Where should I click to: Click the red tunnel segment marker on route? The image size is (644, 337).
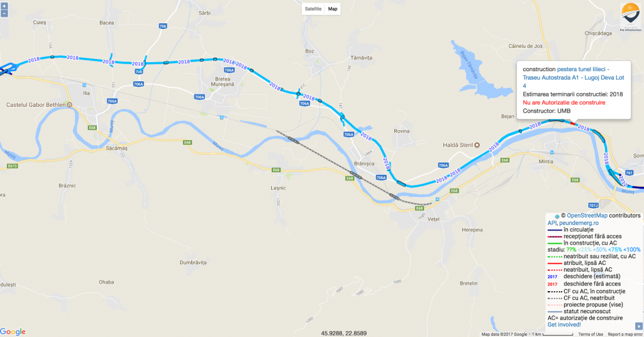(x=573, y=124)
